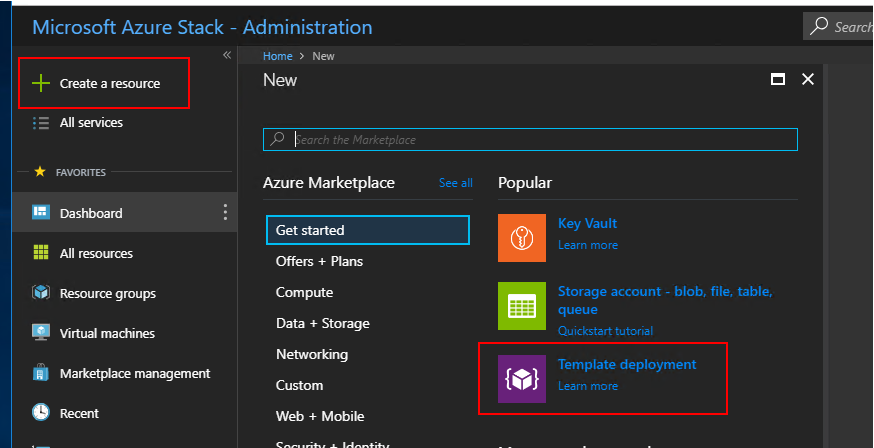Click the green plus Create a resource icon
The image size is (874, 448).
point(41,83)
